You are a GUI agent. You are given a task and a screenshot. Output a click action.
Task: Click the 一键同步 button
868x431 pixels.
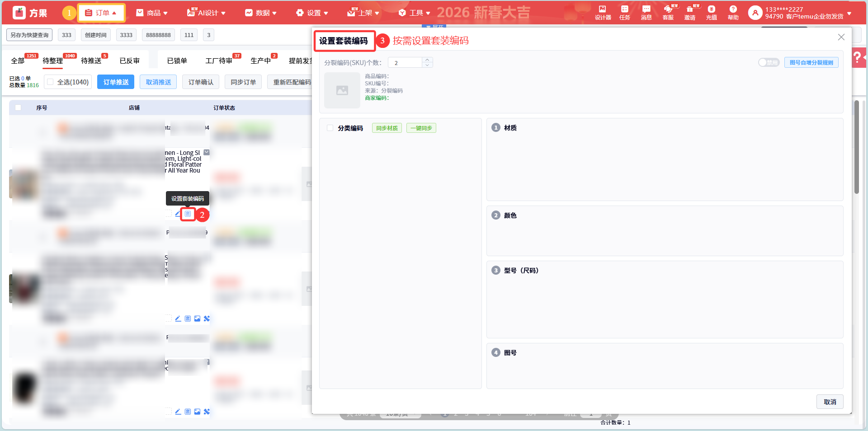pyautogui.click(x=421, y=128)
